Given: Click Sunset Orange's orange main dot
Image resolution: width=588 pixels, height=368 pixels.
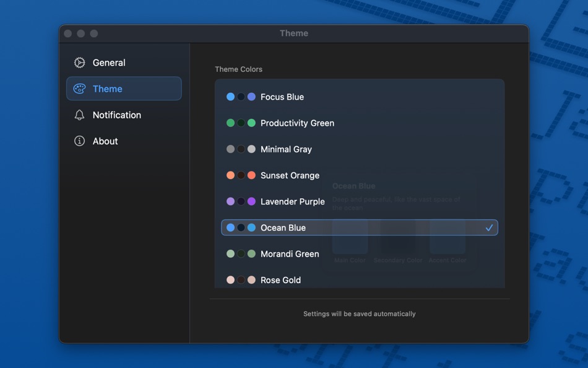Looking at the screenshot, I should [231, 175].
